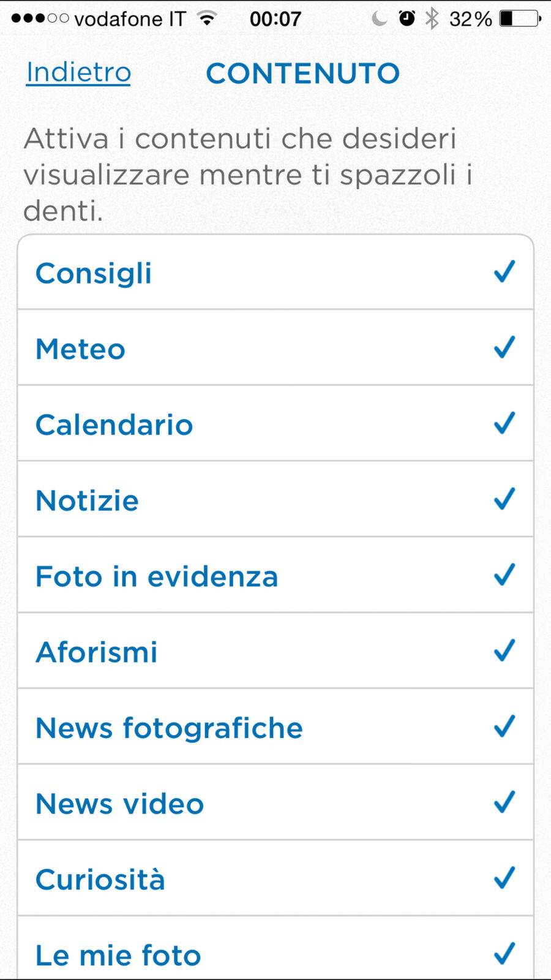Image resolution: width=551 pixels, height=980 pixels.
Task: Uncheck the Foto in evidenza checkmark
Action: point(504,575)
